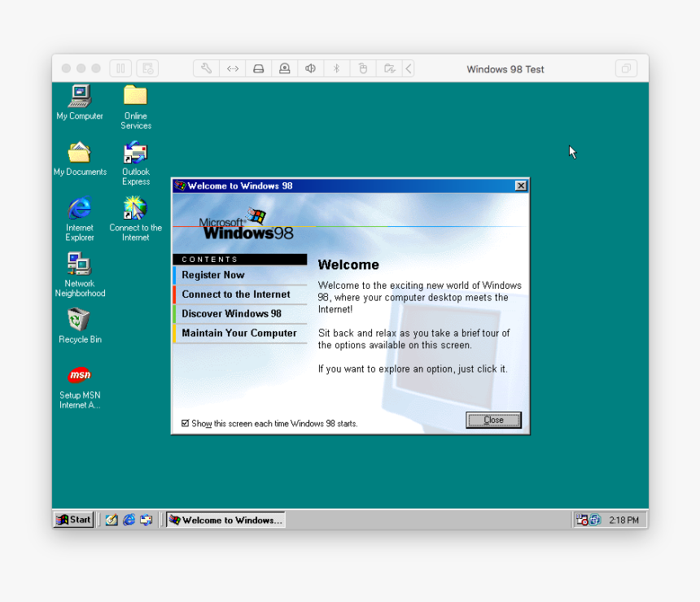
Task: Uncheck Show this screen each time Windows 98 starts
Action: point(186,423)
